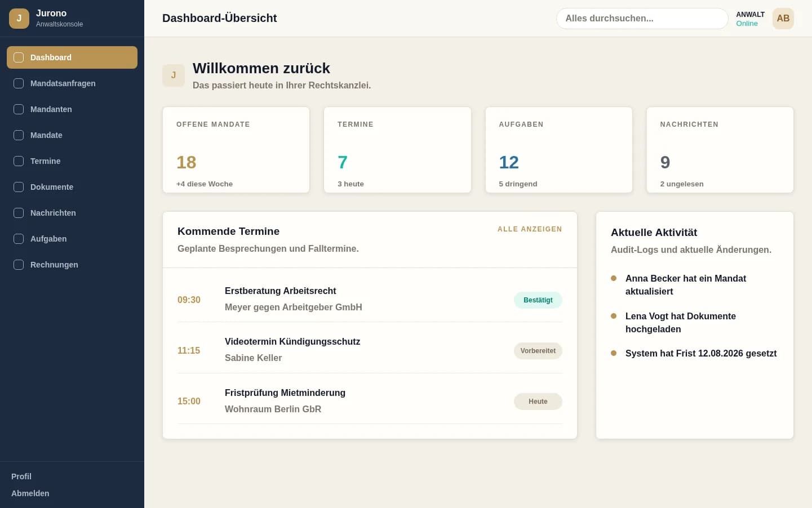Click activity entry Lena Vogt Dokumente hochgeladen
Screen dimensions: 812x508
[694, 323]
